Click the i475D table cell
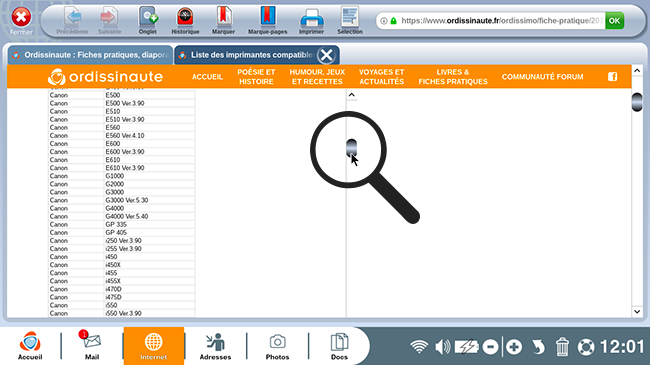Screen dimensions: 650x365 [x=149, y=297]
